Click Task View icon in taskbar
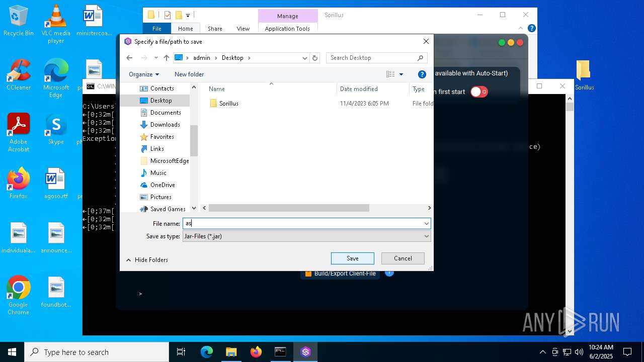Screen dimensions: 644x362 [181, 352]
